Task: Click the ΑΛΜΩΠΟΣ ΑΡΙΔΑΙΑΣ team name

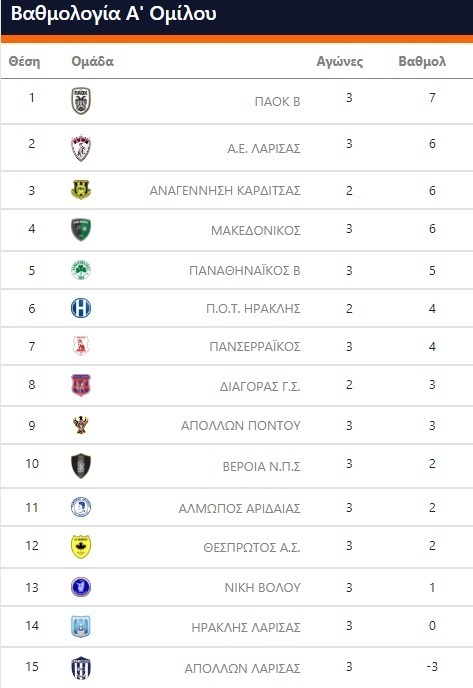Action: 240,508
